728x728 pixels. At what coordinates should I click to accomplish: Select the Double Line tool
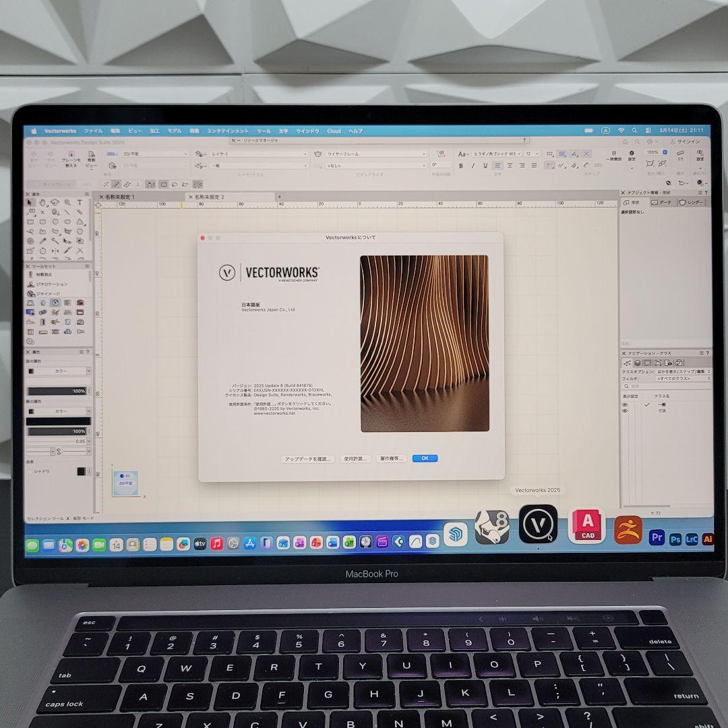(x=80, y=212)
